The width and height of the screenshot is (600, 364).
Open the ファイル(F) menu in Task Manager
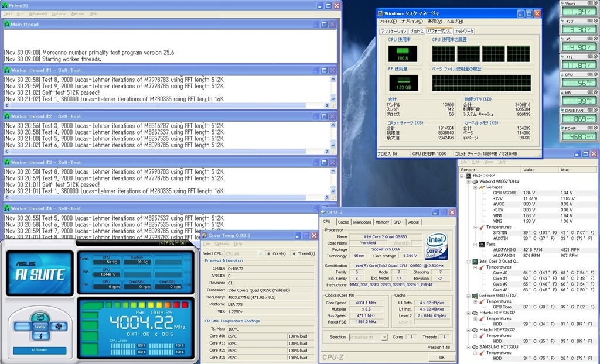388,22
